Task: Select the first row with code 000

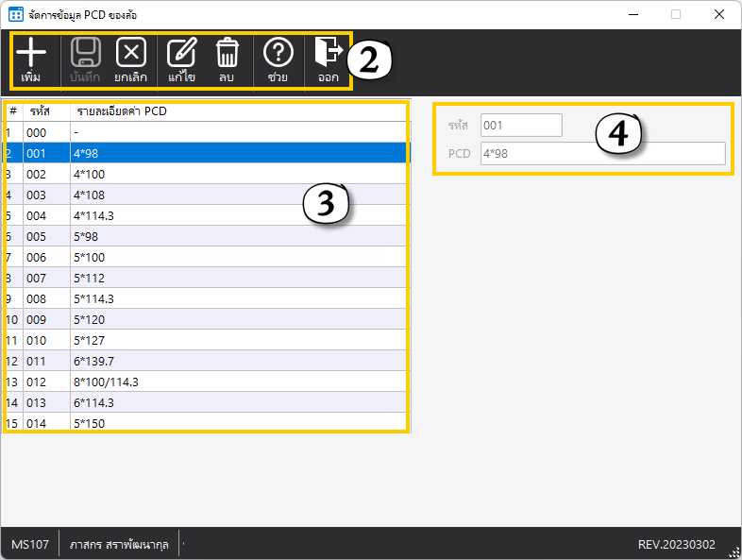Action: click(189, 132)
